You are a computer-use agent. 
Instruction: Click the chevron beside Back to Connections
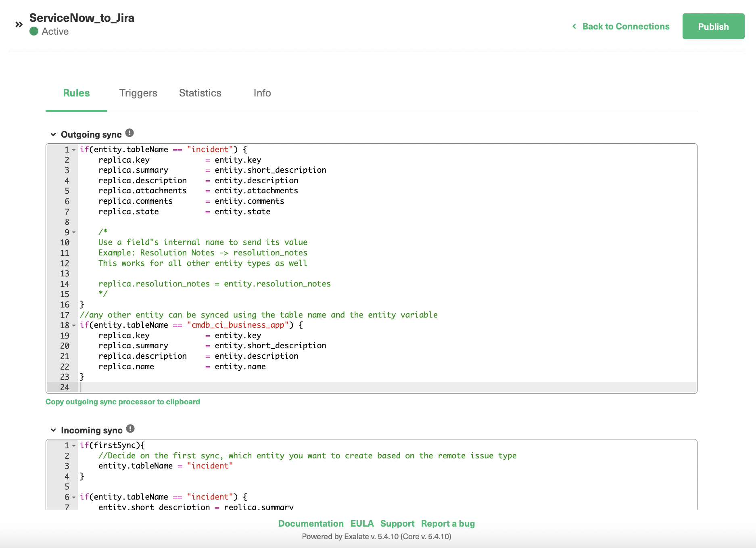(574, 26)
